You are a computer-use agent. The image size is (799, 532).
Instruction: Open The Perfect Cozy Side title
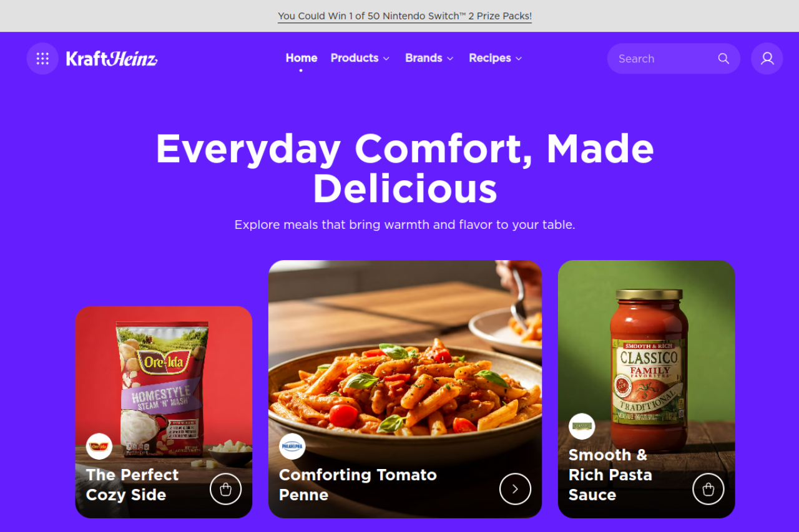pyautogui.click(x=132, y=485)
